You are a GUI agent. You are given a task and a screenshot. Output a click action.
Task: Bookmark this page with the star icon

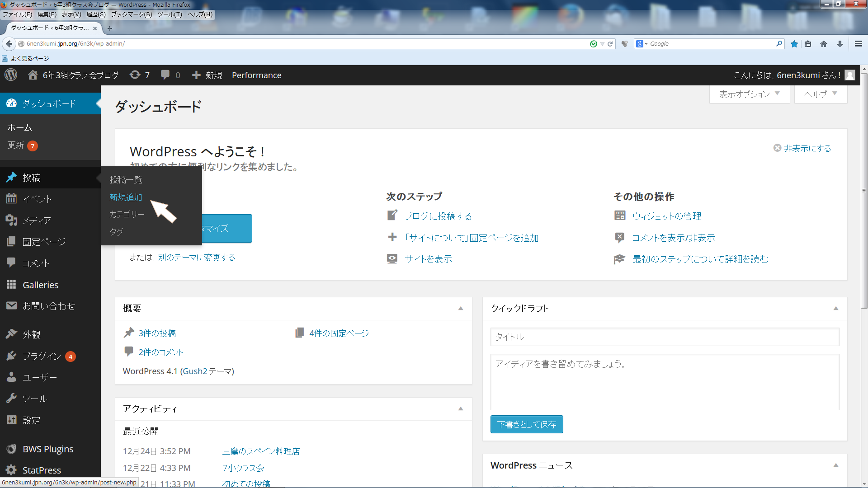click(794, 44)
